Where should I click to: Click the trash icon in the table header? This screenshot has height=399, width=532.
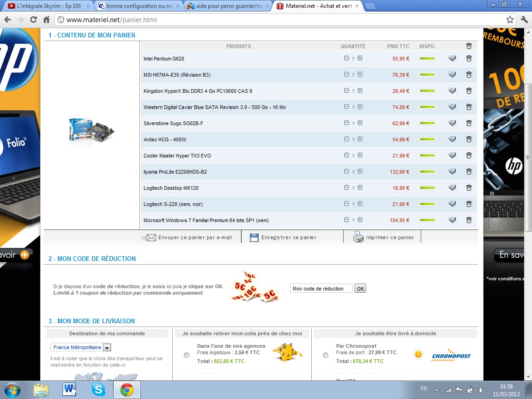(469, 46)
